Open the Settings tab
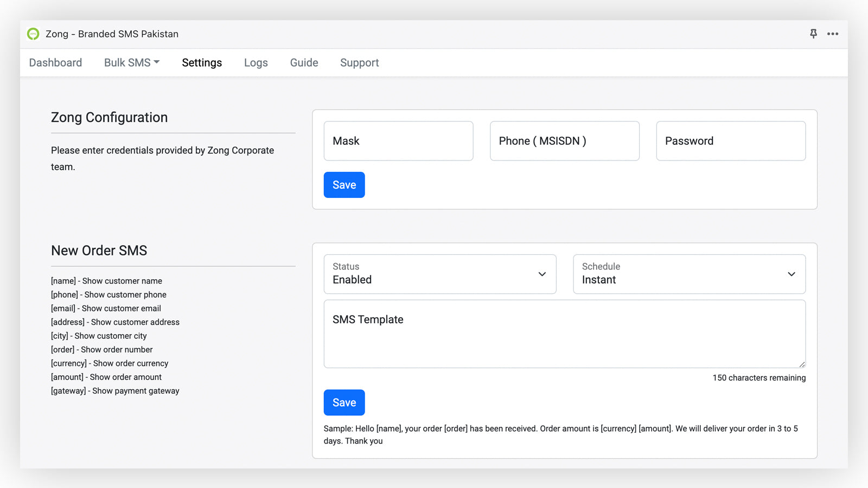 [x=202, y=63]
